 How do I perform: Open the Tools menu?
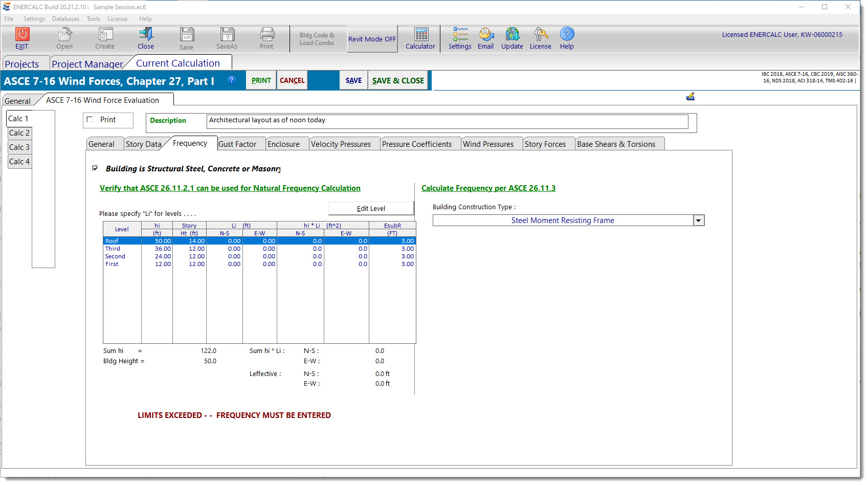[x=93, y=19]
